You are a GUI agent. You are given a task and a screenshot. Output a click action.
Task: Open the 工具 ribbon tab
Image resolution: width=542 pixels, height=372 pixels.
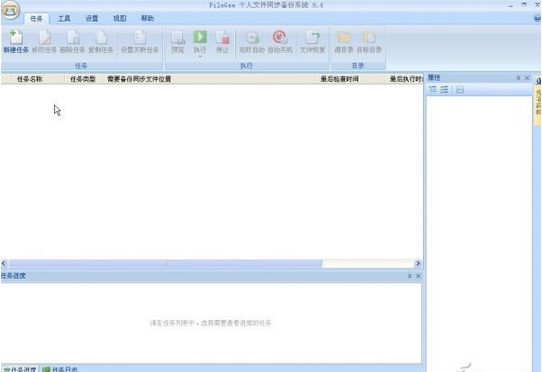(64, 18)
